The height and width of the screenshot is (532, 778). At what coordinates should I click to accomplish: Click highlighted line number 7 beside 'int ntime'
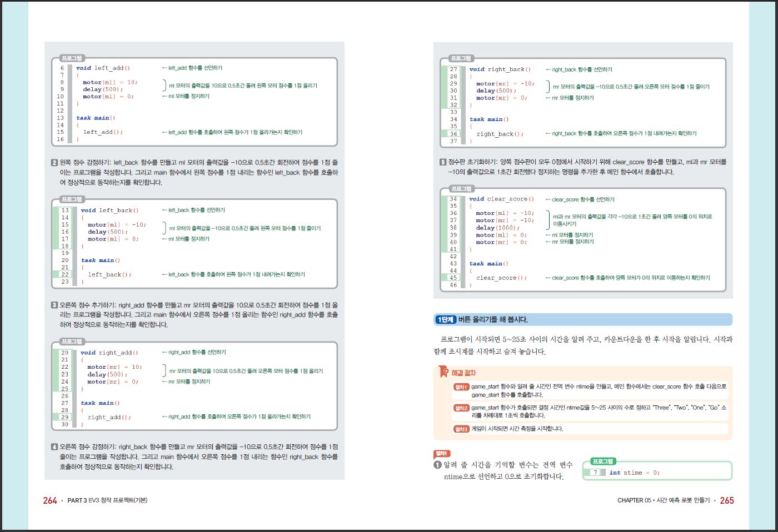click(595, 473)
